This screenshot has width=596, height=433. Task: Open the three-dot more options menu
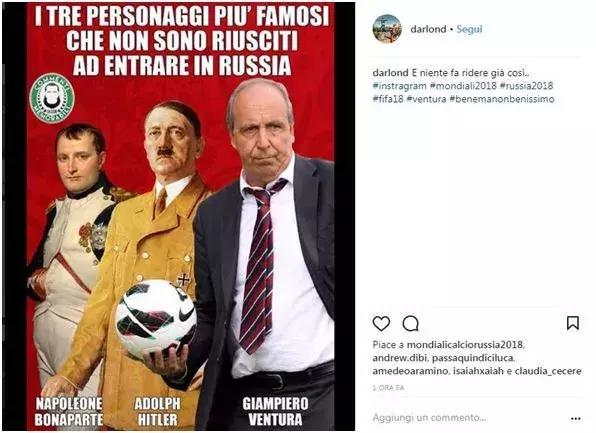click(575, 419)
